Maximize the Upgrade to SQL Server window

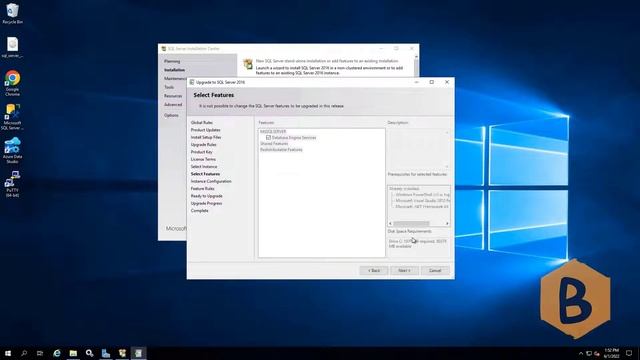[x=431, y=82]
